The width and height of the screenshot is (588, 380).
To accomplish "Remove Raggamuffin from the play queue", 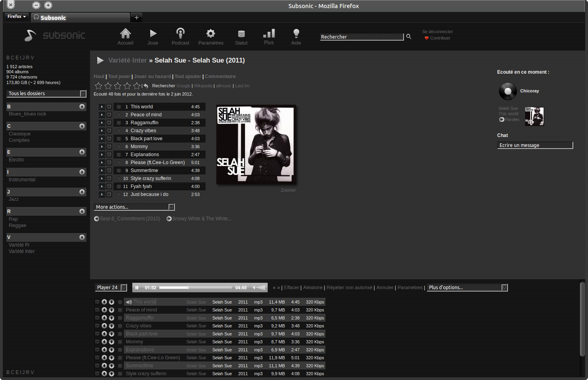I will click(97, 318).
